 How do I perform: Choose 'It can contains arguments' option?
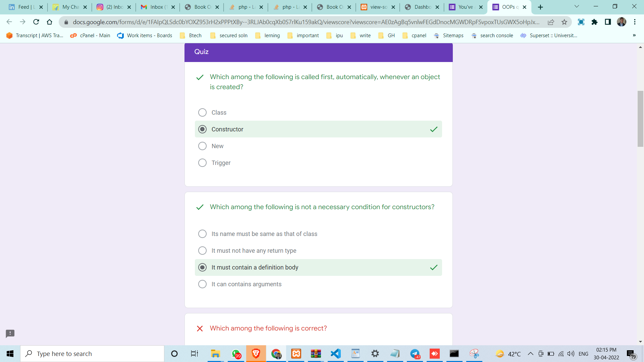(202, 284)
